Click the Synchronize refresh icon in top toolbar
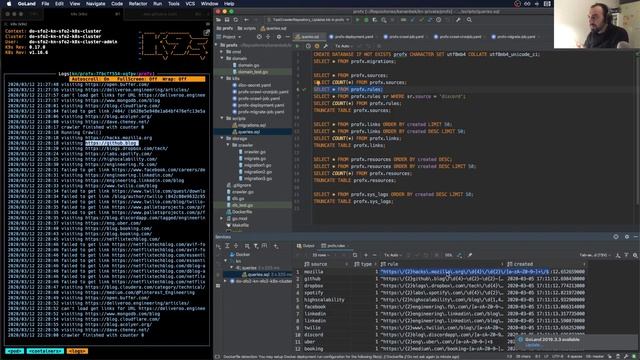Image resolution: width=640 pixels, height=360 pixels. (236, 20)
